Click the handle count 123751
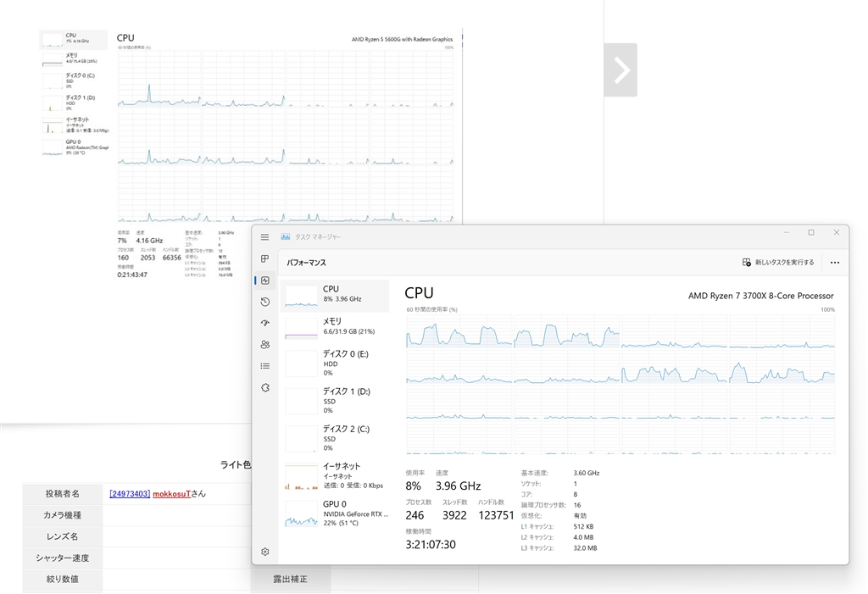868x594 pixels. pos(496,515)
